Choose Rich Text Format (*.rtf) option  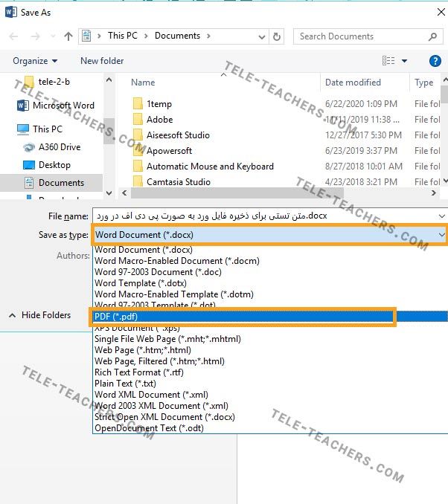(138, 372)
